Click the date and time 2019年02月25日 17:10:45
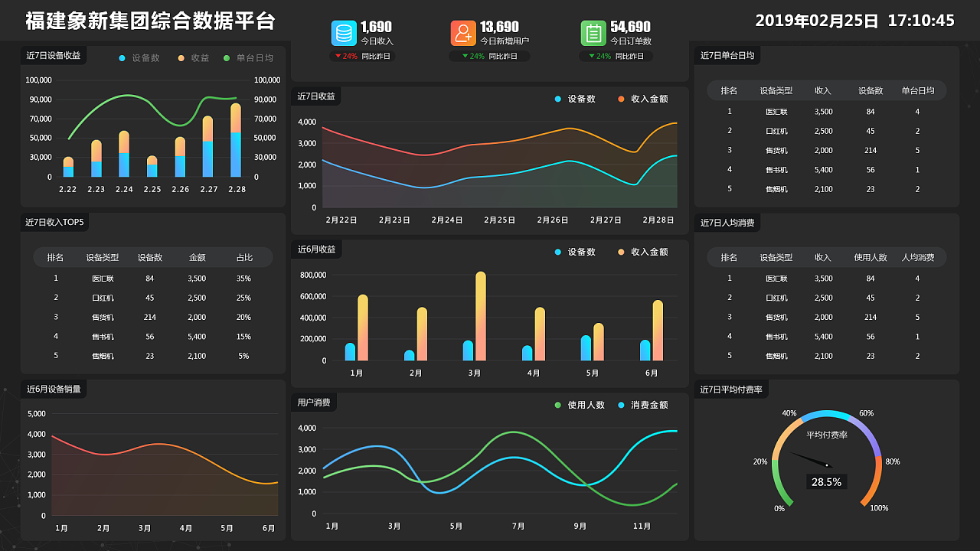This screenshot has width=980, height=551. click(855, 21)
